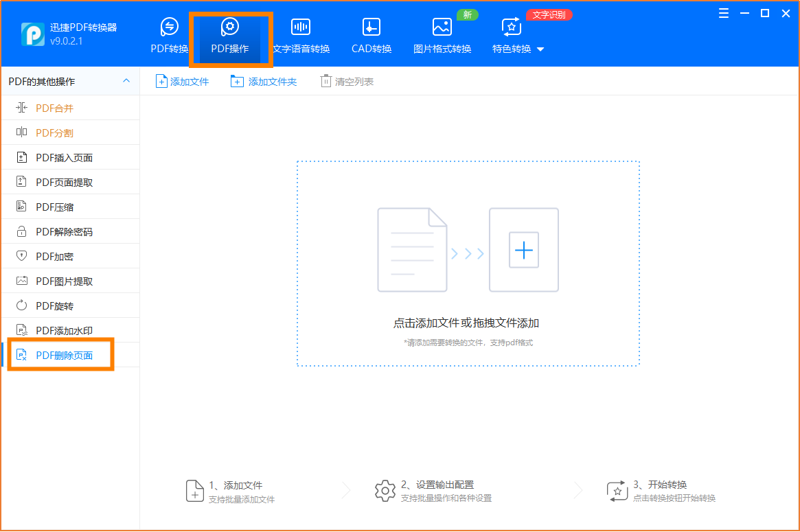Screen dimensions: 800x532
Task: Click the plus box in drop area
Action: coord(524,250)
